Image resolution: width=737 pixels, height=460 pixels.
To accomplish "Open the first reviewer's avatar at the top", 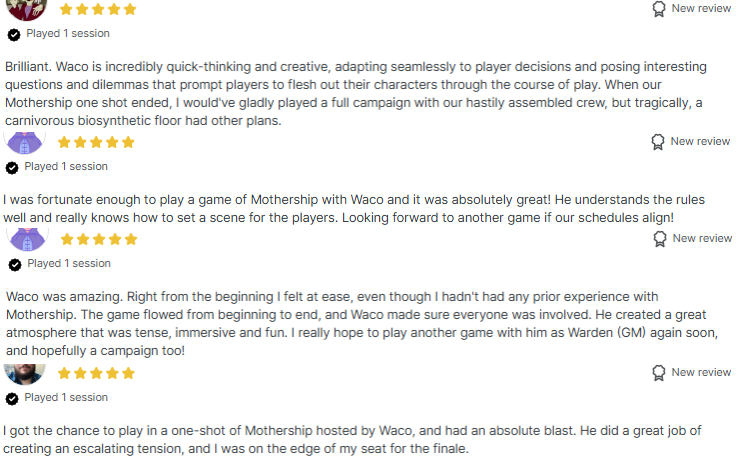I will click(x=25, y=7).
